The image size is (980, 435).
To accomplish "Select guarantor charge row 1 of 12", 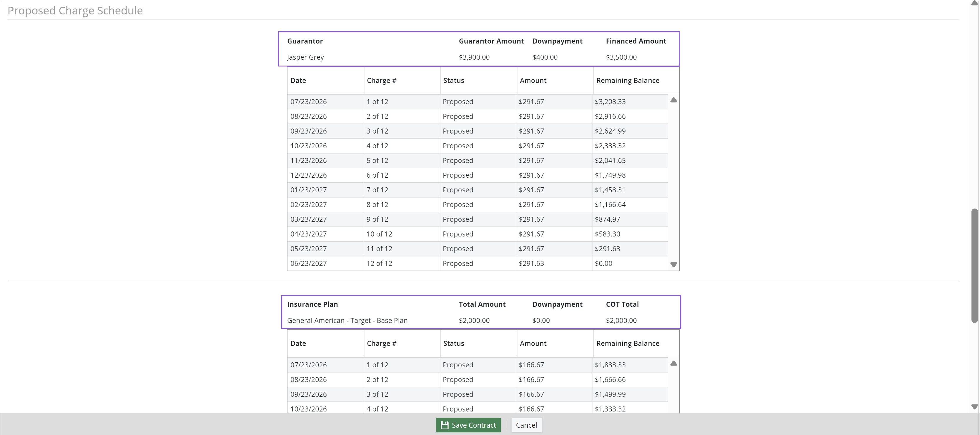I will pyautogui.click(x=478, y=101).
